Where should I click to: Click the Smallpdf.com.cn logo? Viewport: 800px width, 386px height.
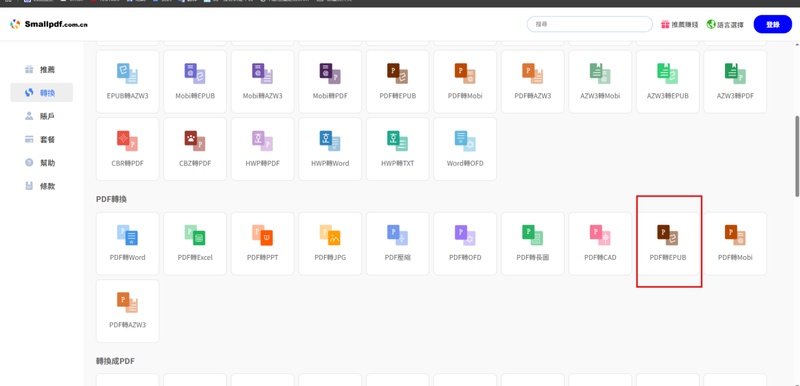pos(49,24)
